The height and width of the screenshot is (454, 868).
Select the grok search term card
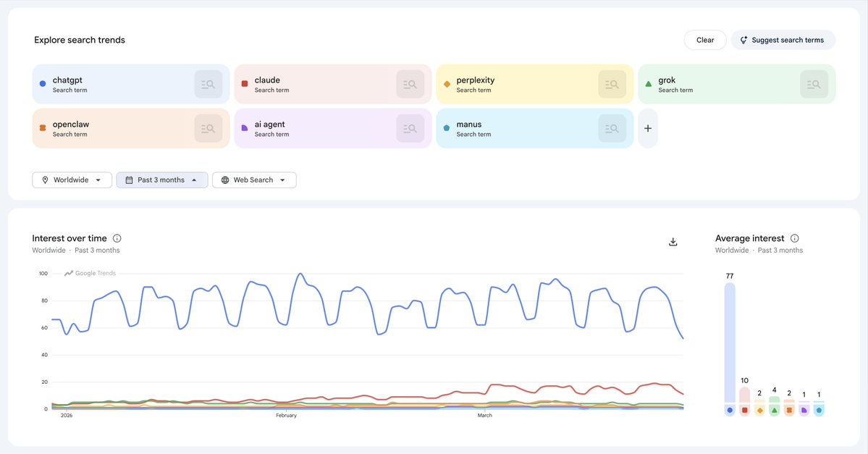tap(737, 84)
